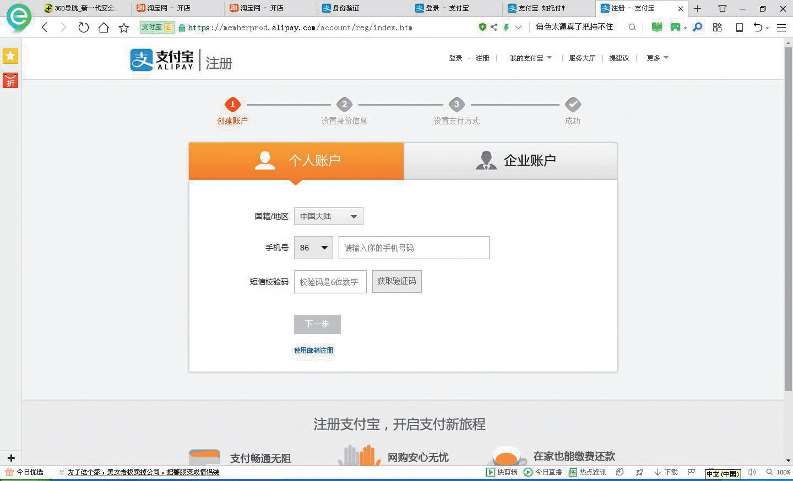Viewport: 793px width, 481px height.
Task: Click the news headline in status bar
Action: 143,472
